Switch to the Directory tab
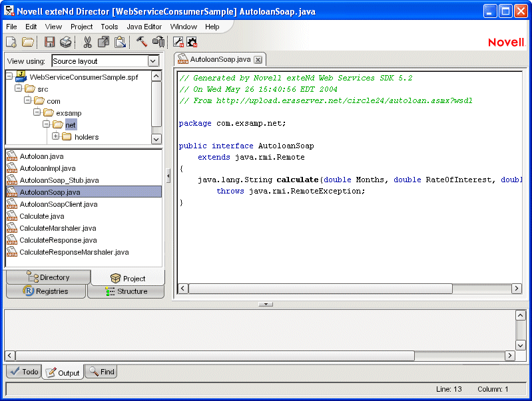 [49, 277]
